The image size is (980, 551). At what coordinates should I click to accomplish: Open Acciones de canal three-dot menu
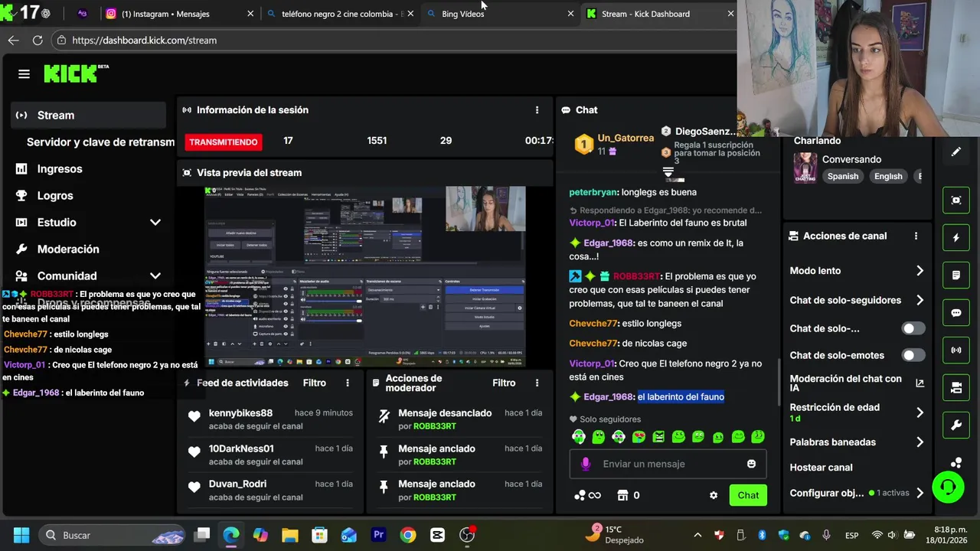(x=916, y=236)
